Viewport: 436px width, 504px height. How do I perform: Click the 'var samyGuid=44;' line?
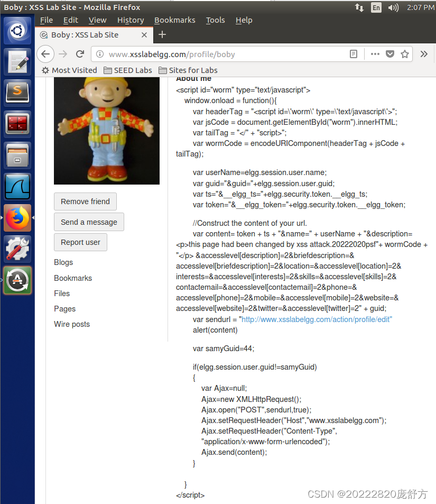click(x=224, y=349)
